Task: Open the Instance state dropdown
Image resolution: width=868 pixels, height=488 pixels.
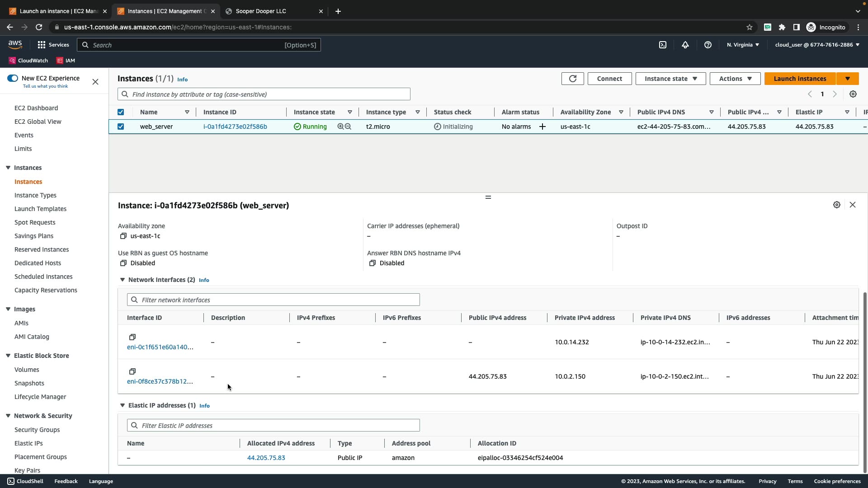Action: click(x=670, y=79)
